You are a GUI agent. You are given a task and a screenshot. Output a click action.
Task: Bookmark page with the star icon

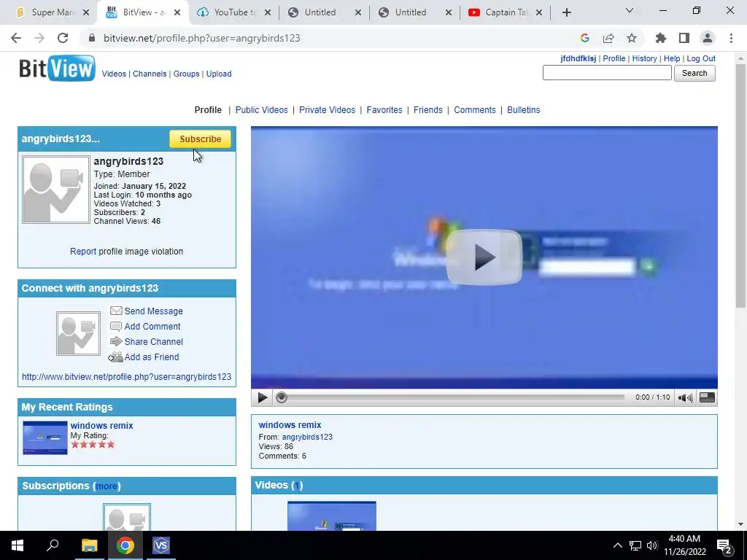tap(632, 38)
